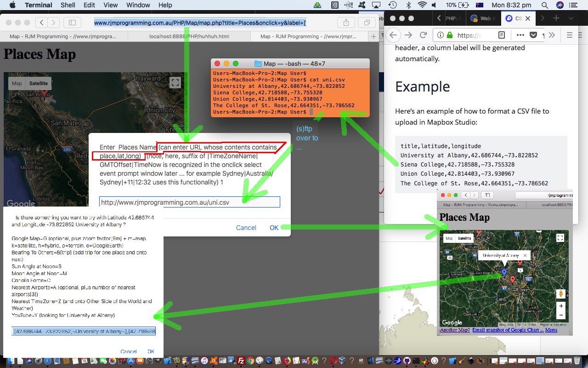Viewport: 588px width, 368px height.
Task: Open the input source flag menu
Action: pyautogui.click(x=480, y=5)
